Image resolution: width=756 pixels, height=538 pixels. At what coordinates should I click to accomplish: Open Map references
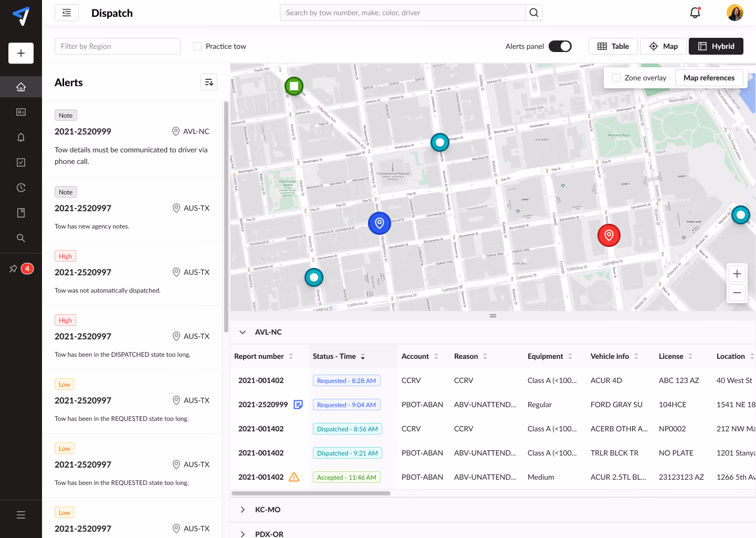point(709,78)
